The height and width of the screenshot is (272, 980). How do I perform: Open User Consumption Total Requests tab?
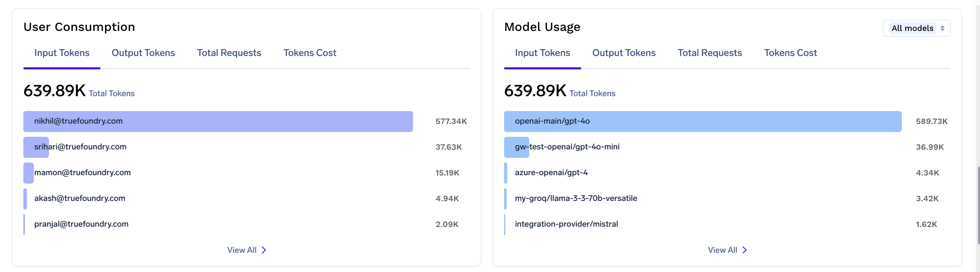(x=229, y=53)
